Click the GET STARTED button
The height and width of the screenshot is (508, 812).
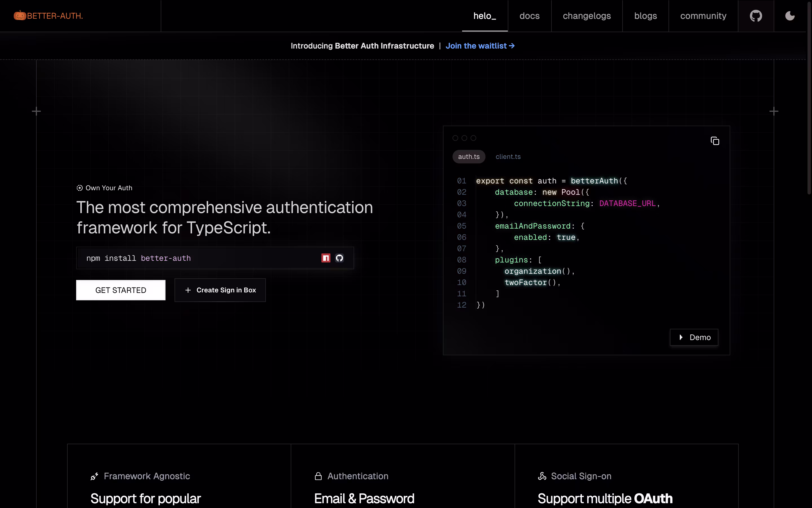[x=121, y=290]
